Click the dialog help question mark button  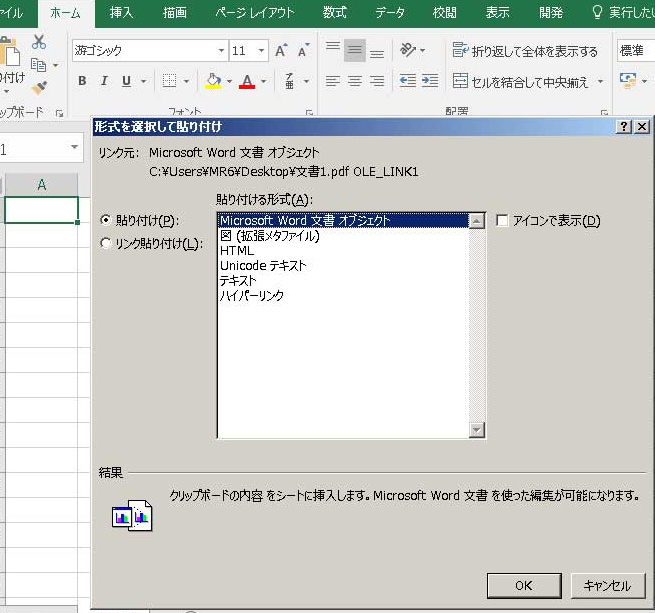[x=623, y=127]
